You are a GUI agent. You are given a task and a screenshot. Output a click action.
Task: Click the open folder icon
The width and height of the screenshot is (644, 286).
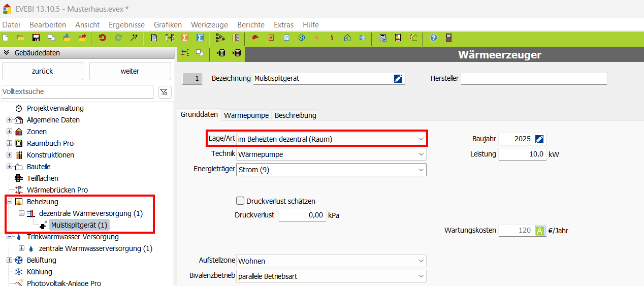tap(21, 38)
